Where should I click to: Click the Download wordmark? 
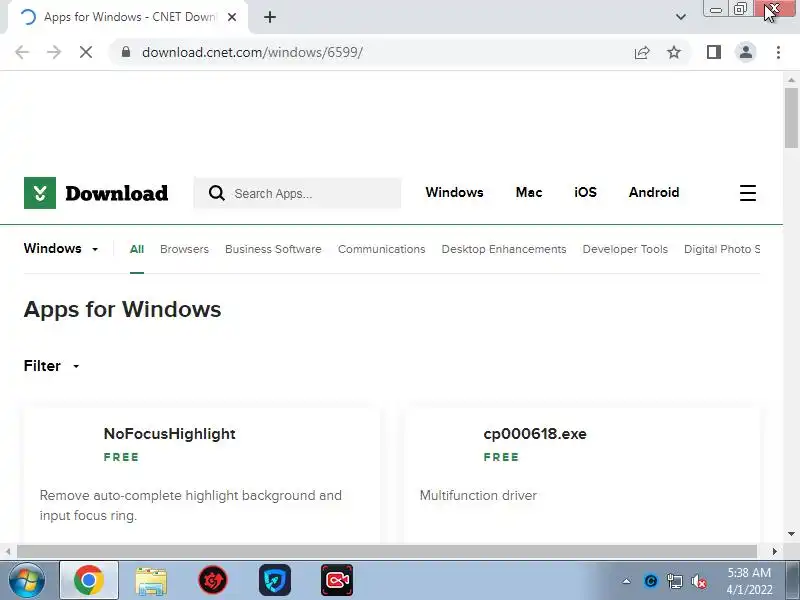pos(116,193)
